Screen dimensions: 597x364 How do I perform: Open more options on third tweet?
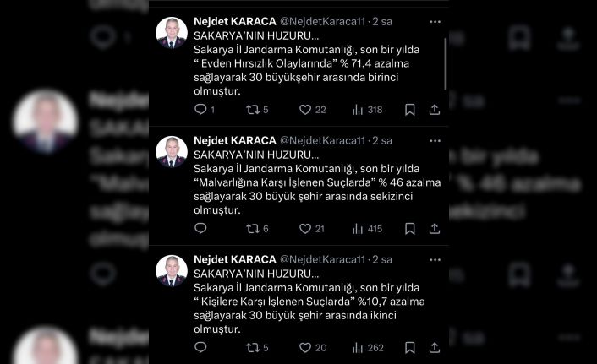(434, 259)
